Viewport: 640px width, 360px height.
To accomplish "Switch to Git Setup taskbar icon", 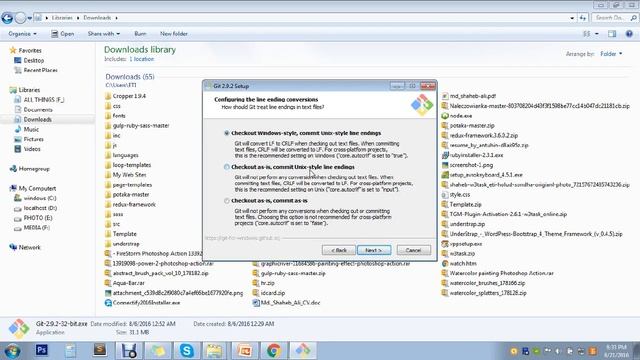I will pyautogui.click(x=303, y=350).
